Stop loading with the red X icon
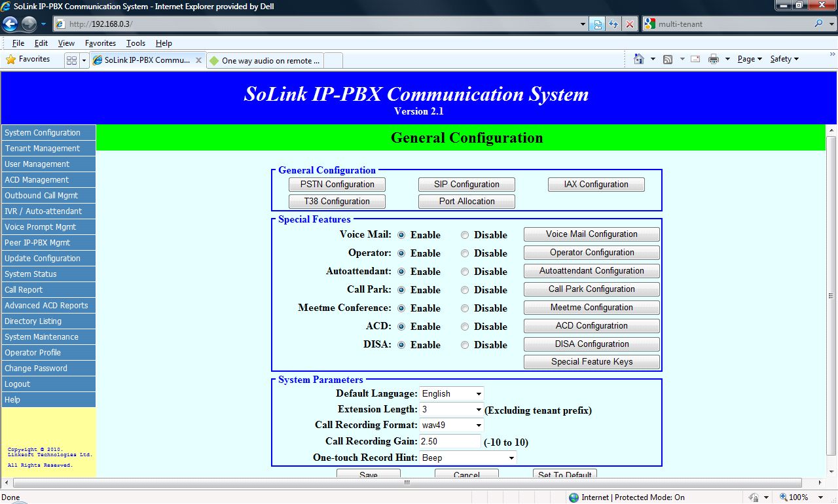The image size is (838, 504). point(630,24)
